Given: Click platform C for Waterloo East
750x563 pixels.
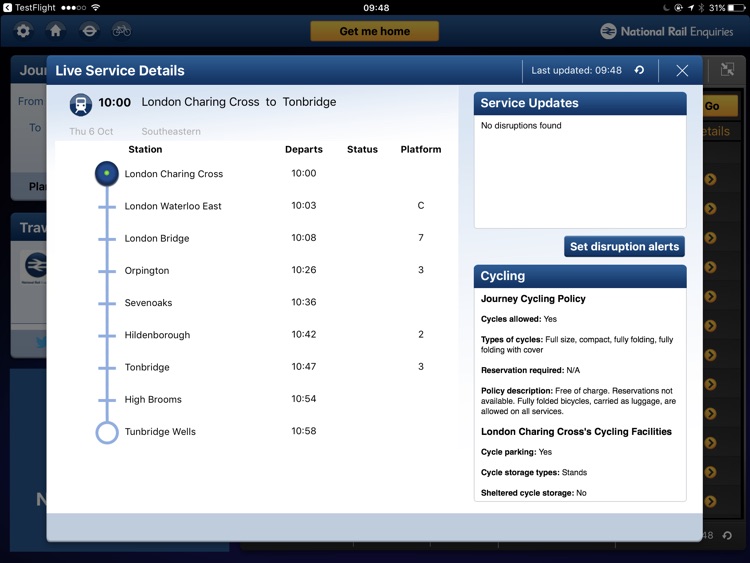Looking at the screenshot, I should click(x=421, y=205).
